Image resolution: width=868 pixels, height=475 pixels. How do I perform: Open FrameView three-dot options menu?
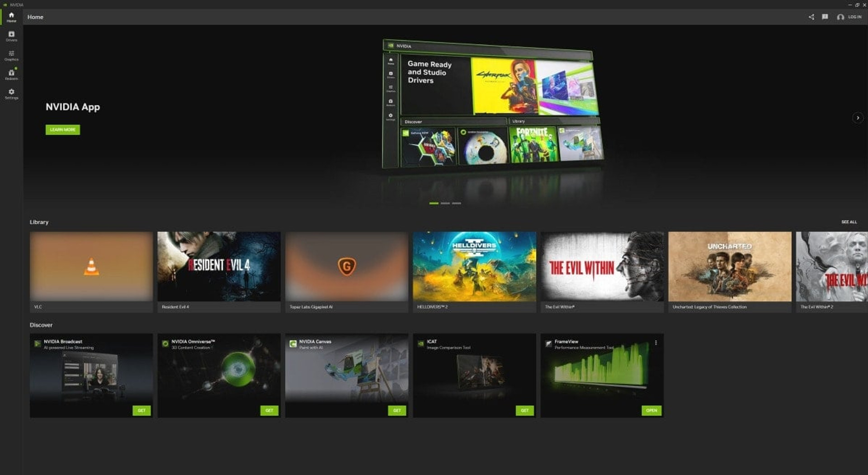(x=656, y=343)
